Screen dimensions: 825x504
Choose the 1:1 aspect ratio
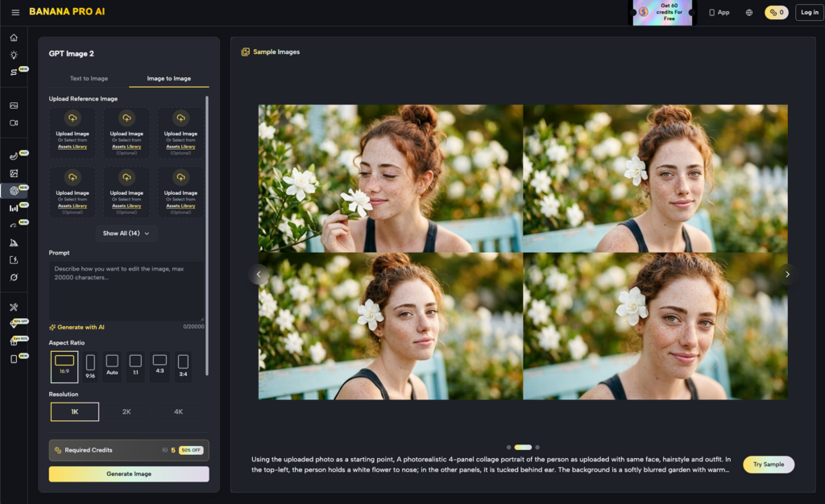tap(135, 366)
